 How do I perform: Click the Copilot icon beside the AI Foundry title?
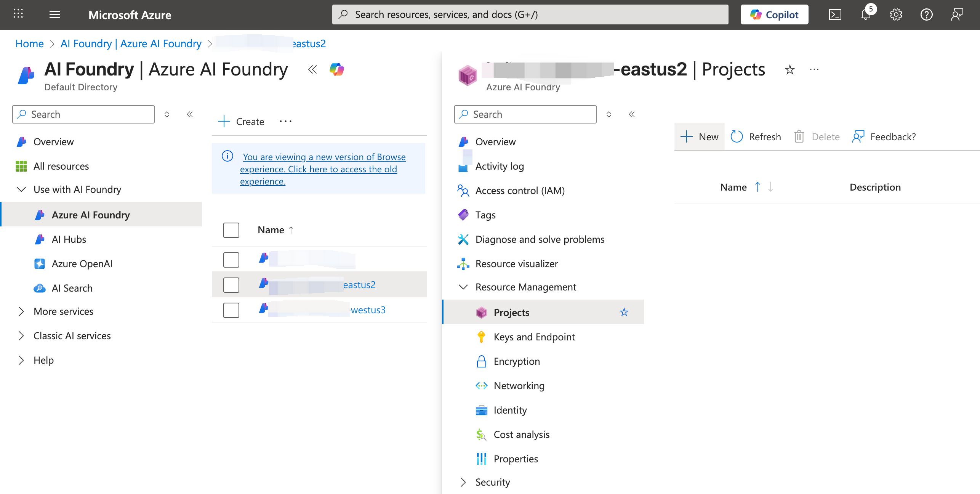click(337, 69)
